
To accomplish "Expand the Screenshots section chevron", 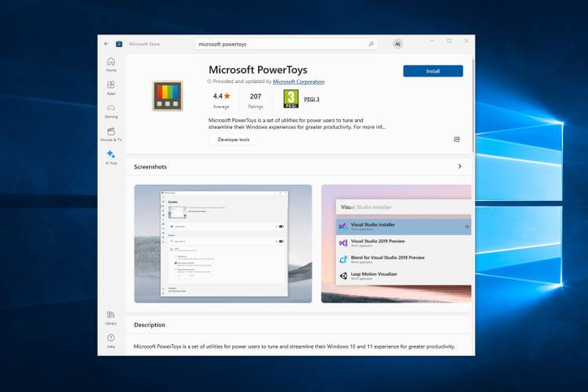I will tap(459, 166).
